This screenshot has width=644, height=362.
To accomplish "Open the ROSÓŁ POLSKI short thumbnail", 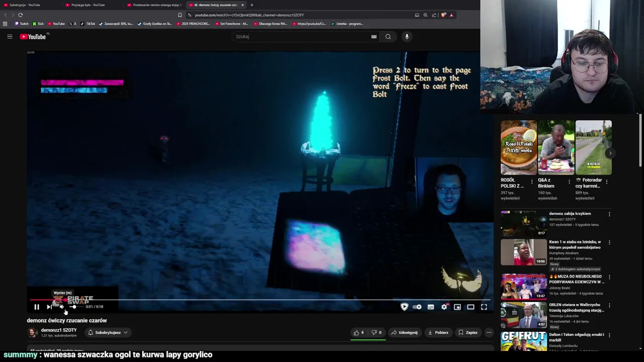I will click(x=519, y=147).
